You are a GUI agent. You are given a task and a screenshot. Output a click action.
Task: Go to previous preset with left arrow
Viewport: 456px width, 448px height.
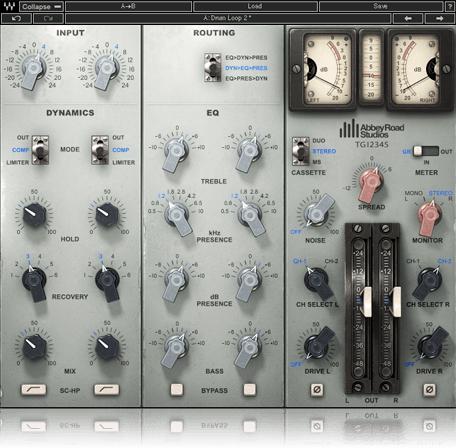coord(408,18)
